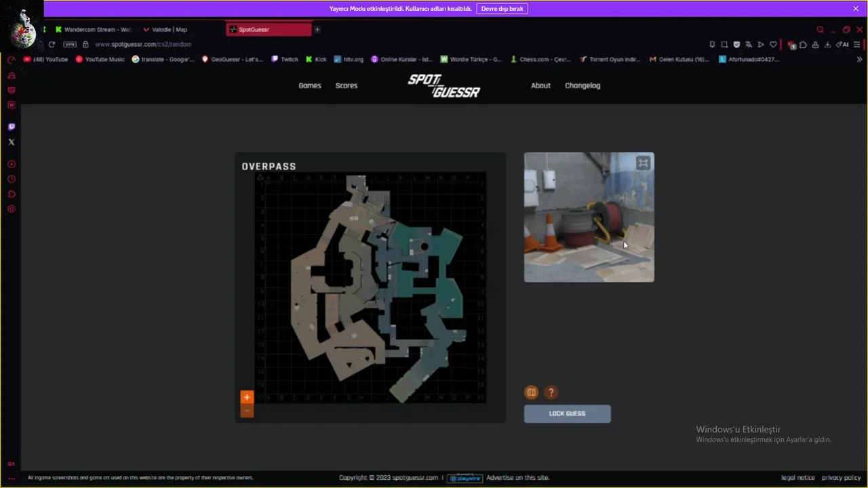
Task: Open the history clock icon in sidebar
Action: point(12,180)
